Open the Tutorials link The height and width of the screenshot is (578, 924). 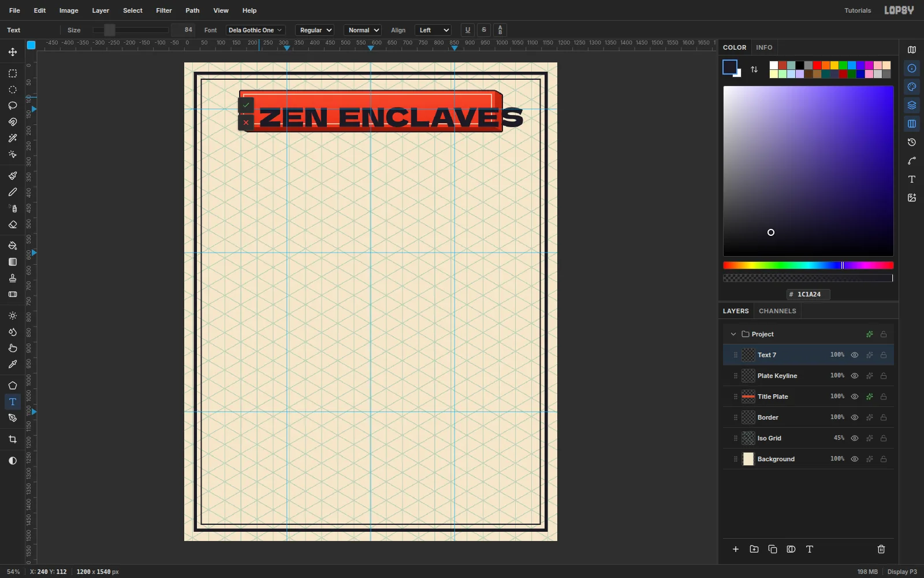click(858, 10)
